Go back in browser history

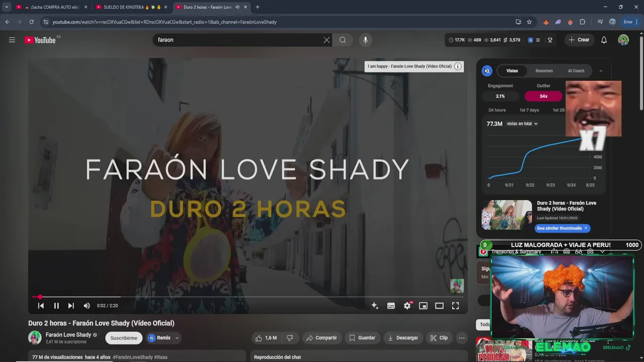[7, 22]
